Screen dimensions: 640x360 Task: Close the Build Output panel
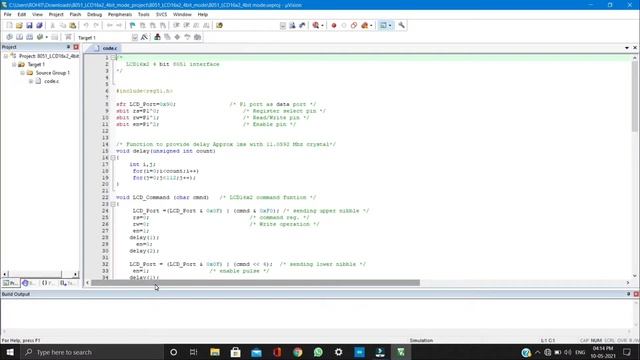pyautogui.click(x=636, y=294)
